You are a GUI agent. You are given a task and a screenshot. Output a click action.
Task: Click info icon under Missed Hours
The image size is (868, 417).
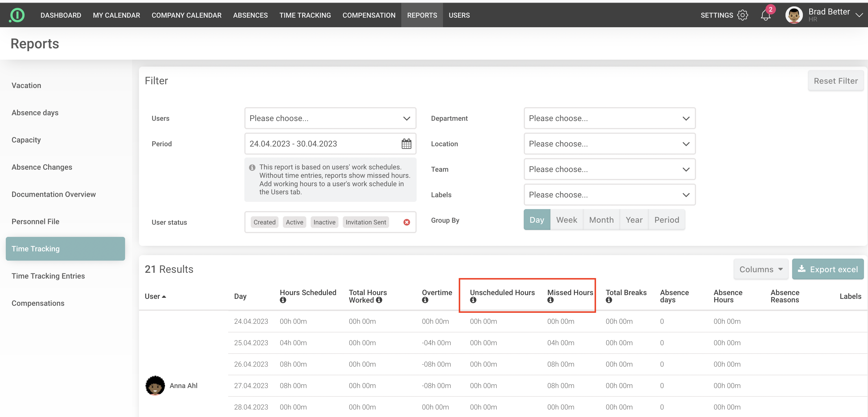550,300
